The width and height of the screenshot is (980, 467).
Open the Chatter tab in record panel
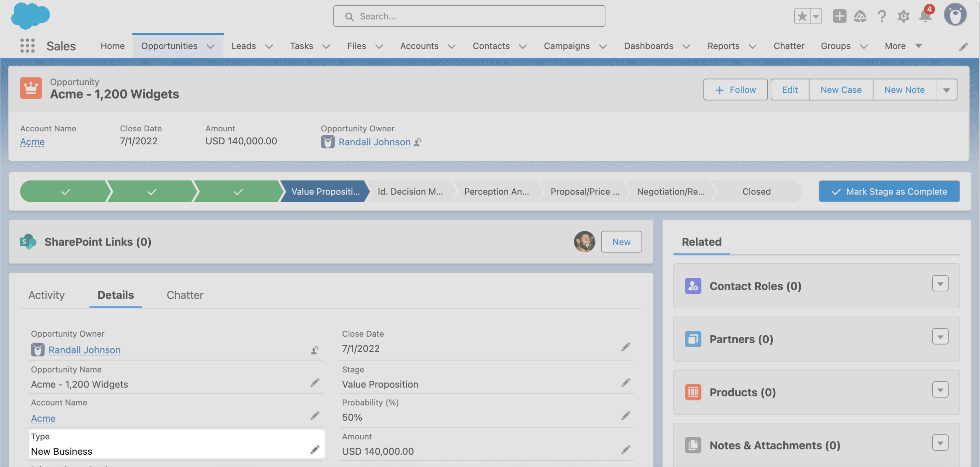click(185, 295)
